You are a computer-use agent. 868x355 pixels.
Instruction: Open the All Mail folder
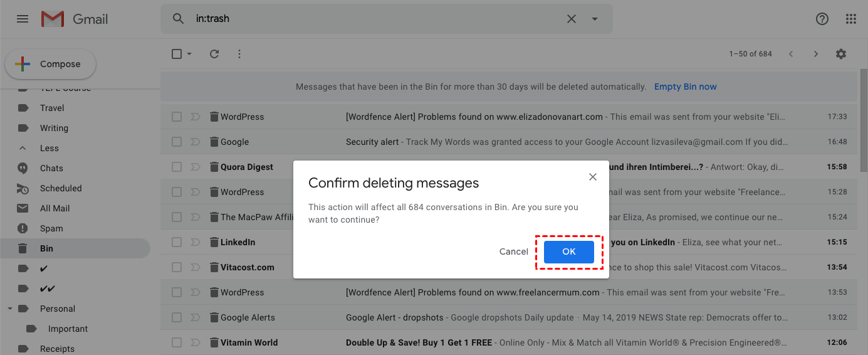pyautogui.click(x=55, y=208)
